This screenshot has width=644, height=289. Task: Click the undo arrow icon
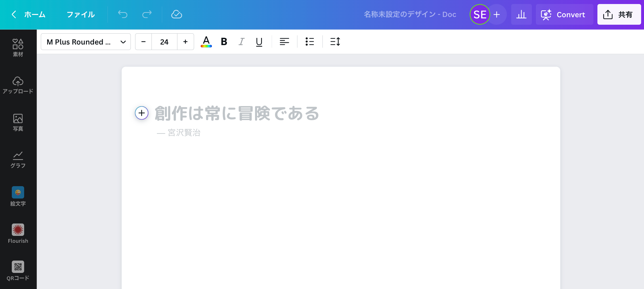coord(122,14)
